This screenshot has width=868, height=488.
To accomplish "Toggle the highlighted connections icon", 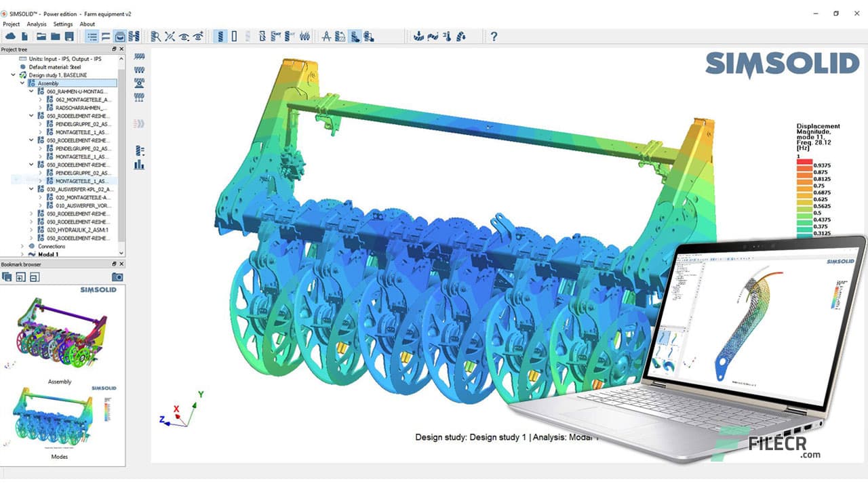I will [x=120, y=36].
